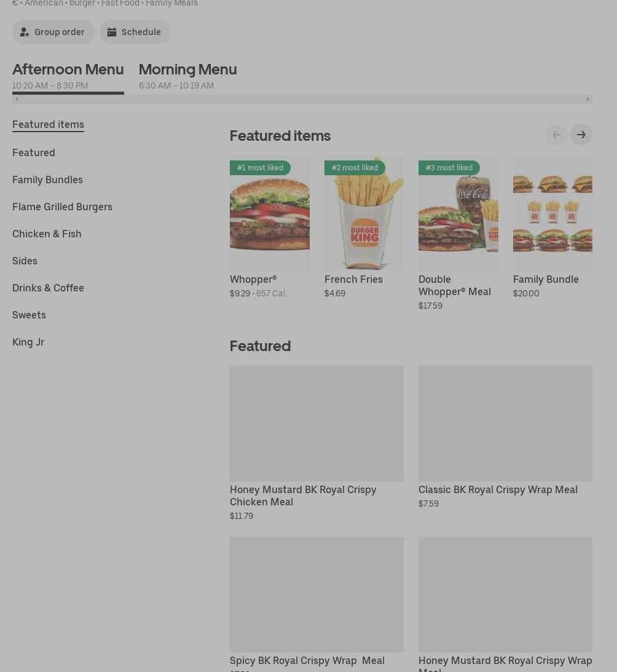Click the Group order people icon
This screenshot has height=672, width=617.
pos(25,32)
